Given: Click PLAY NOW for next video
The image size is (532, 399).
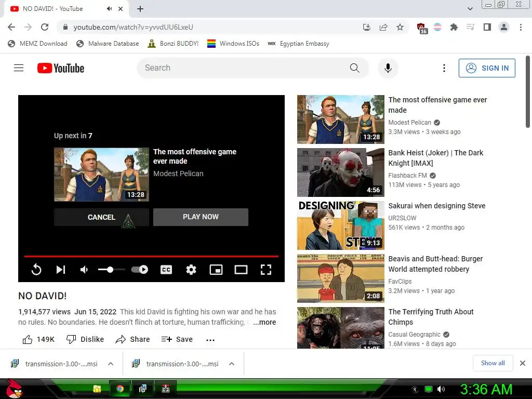Looking at the screenshot, I should coord(201,217).
